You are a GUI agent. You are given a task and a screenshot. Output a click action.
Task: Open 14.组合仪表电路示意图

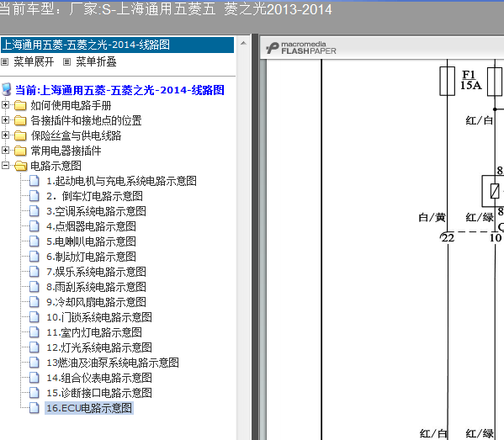coord(99,378)
